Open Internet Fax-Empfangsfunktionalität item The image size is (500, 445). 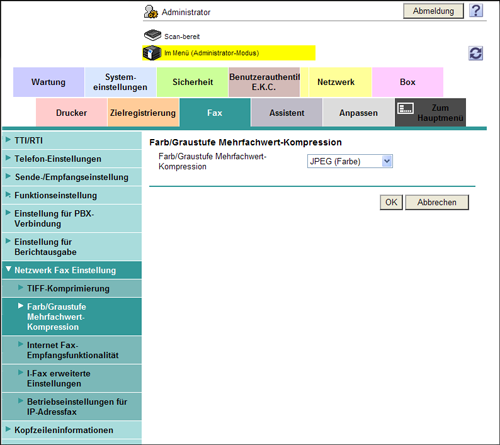pos(72,350)
